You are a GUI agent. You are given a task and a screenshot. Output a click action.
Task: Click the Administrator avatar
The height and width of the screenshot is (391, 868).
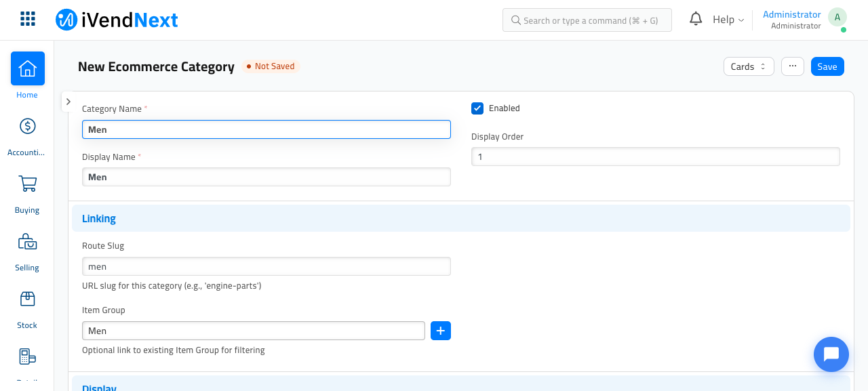point(837,18)
